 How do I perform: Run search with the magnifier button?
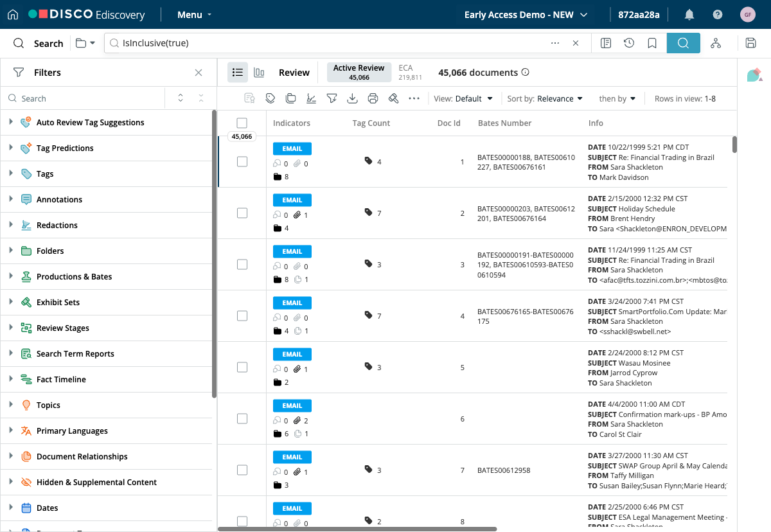click(x=683, y=43)
